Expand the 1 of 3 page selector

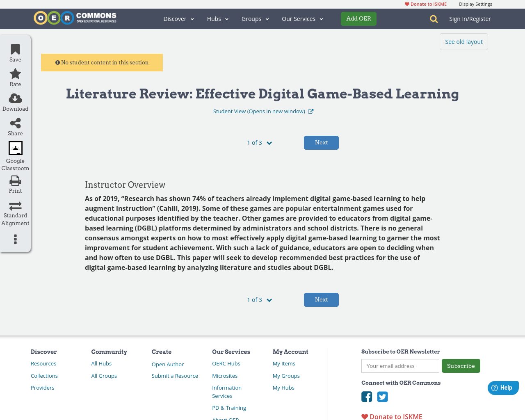259,142
